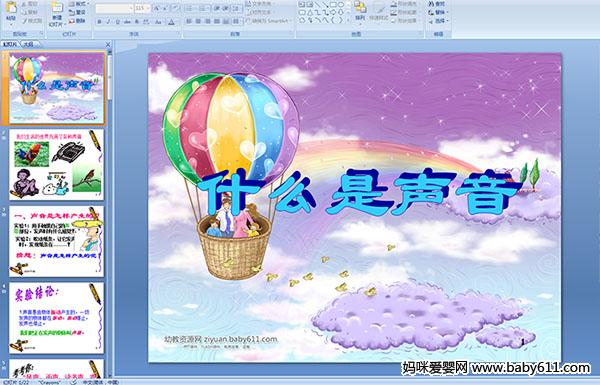Click the left align paragraph icon
The width and height of the screenshot is (600, 385).
pos(189,21)
